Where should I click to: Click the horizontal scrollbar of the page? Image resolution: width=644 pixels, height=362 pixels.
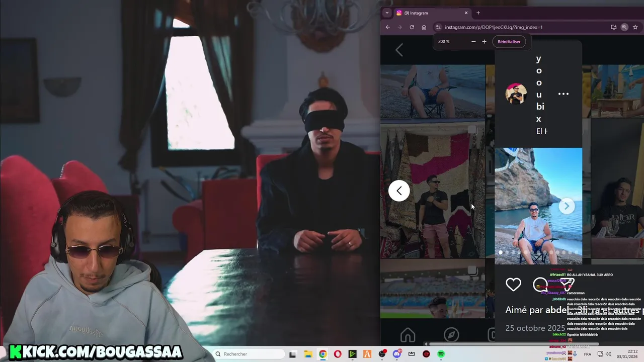pyautogui.click(x=515, y=344)
